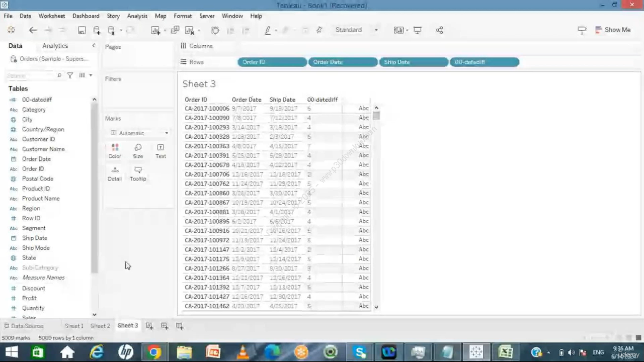
Task: Click the Show/Hide Cards icon
Action: tap(398, 30)
